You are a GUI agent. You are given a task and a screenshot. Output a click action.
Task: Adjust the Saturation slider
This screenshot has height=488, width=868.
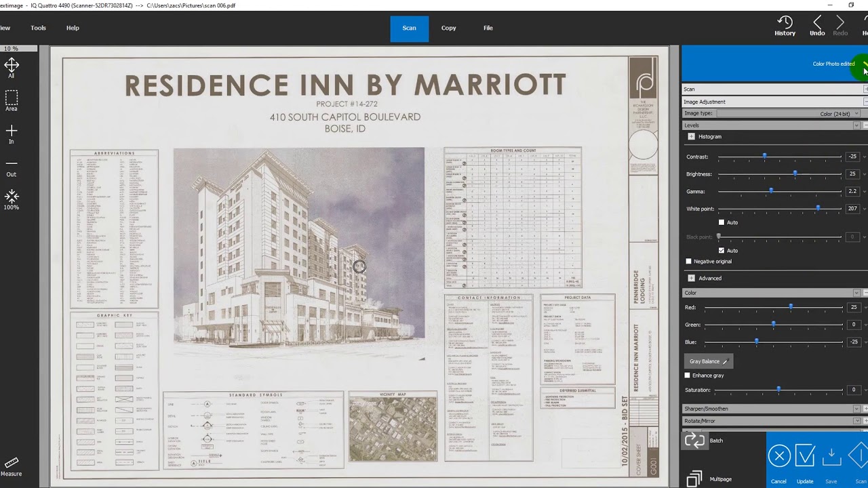[778, 390]
